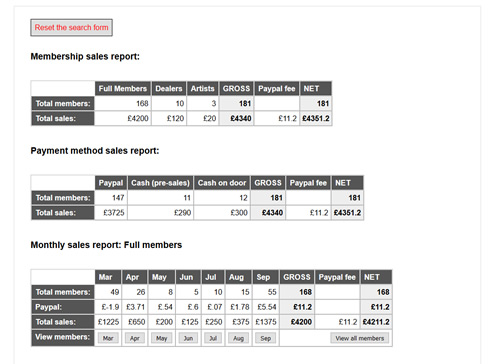The width and height of the screenshot is (500, 364).
Task: Select the 3 Artists members cell
Action: pos(202,103)
